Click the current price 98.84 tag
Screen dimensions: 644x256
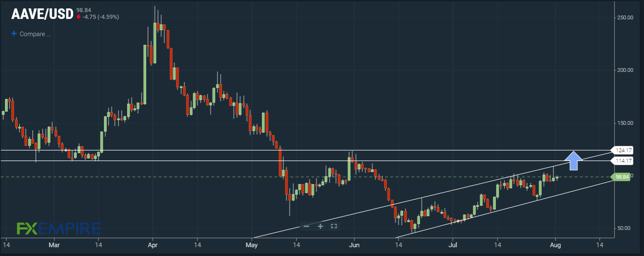pyautogui.click(x=621, y=177)
